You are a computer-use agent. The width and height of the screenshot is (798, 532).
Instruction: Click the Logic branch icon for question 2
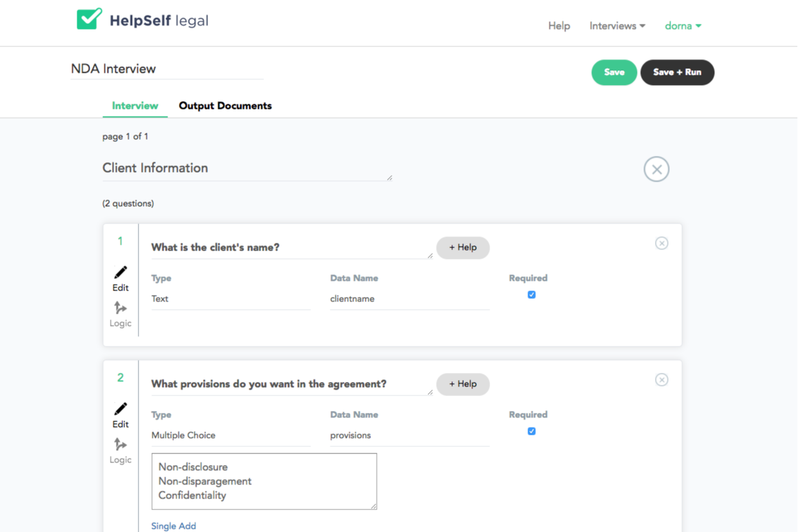click(x=120, y=444)
